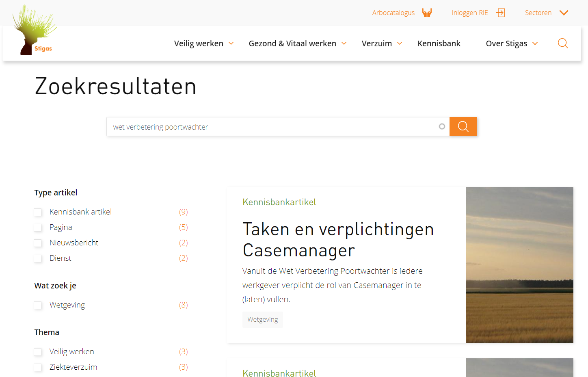Go to the Kennisbank menu item
The image size is (588, 377).
pyautogui.click(x=439, y=43)
